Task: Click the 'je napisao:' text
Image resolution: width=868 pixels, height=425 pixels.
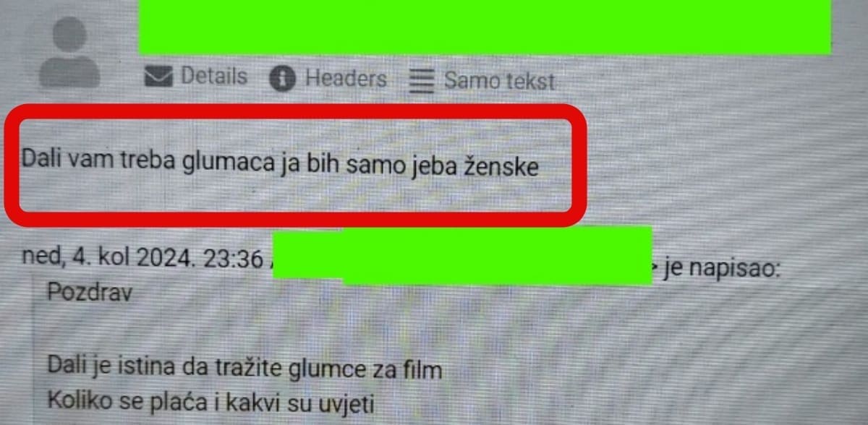Action: [720, 270]
